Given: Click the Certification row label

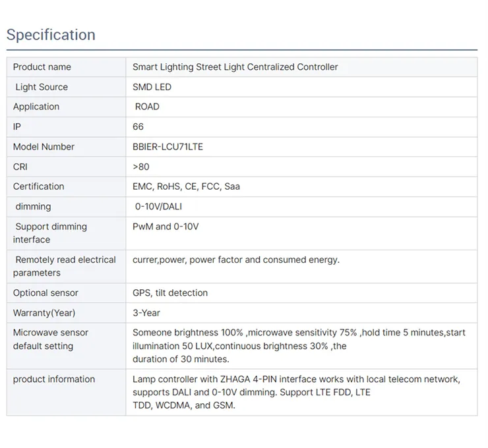Looking at the screenshot, I should [x=39, y=186].
